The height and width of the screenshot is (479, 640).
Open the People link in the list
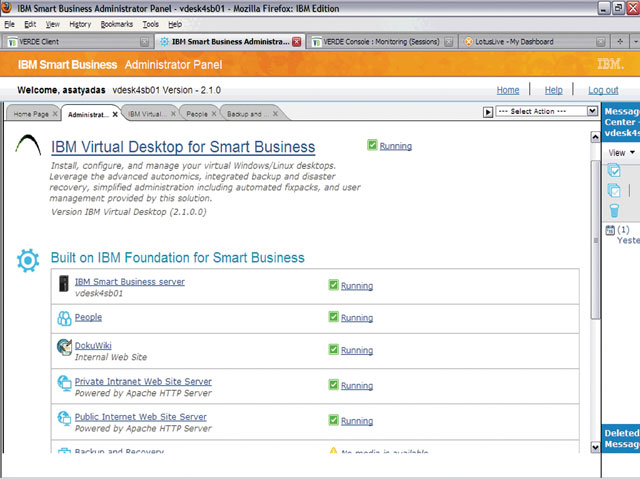[88, 317]
